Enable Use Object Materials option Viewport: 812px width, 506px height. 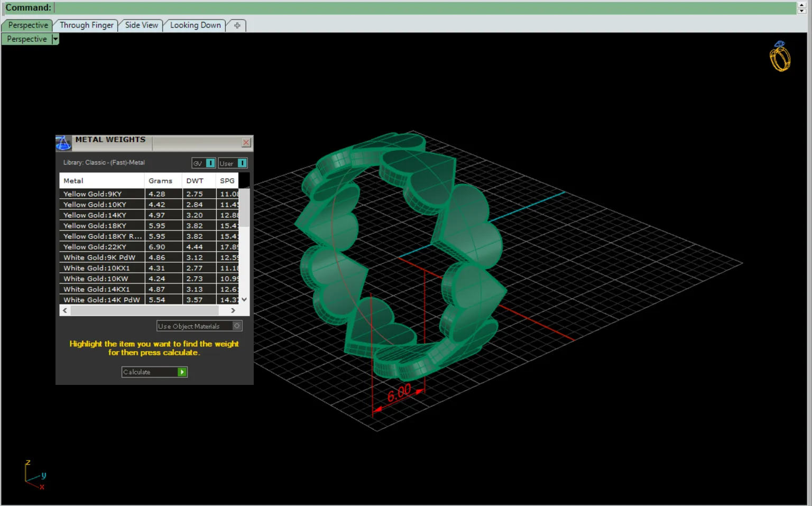pyautogui.click(x=237, y=326)
